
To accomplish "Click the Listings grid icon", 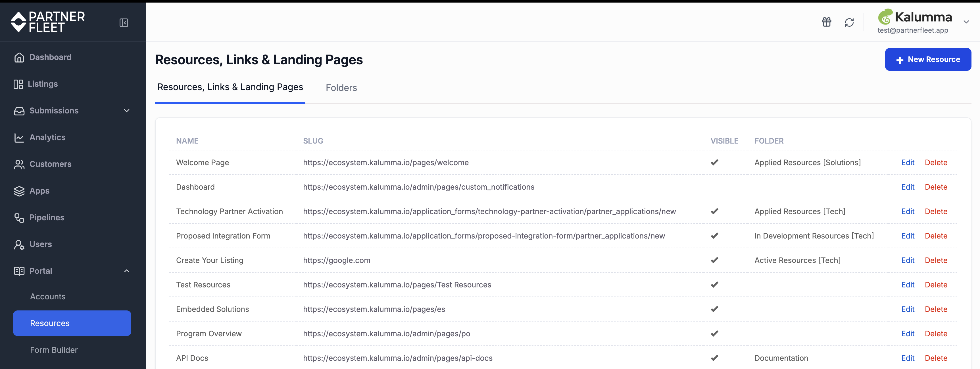I will tap(18, 84).
